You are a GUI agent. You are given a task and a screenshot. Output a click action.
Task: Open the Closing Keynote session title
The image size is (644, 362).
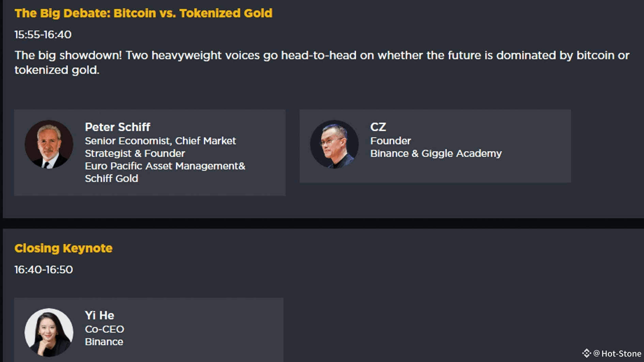click(63, 248)
